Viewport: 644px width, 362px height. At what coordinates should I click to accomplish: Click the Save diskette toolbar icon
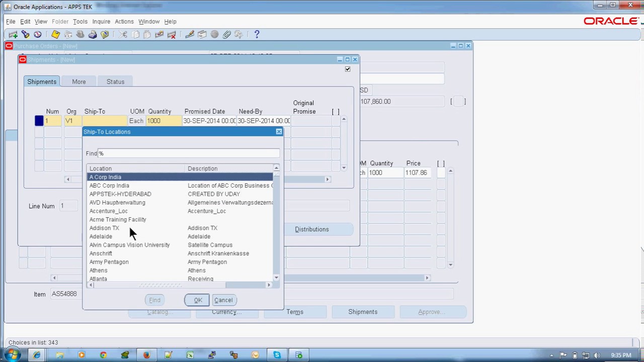click(x=55, y=34)
